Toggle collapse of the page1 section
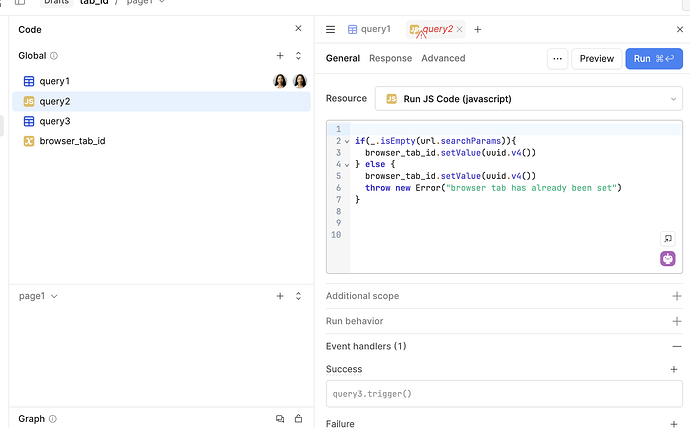 pos(298,296)
